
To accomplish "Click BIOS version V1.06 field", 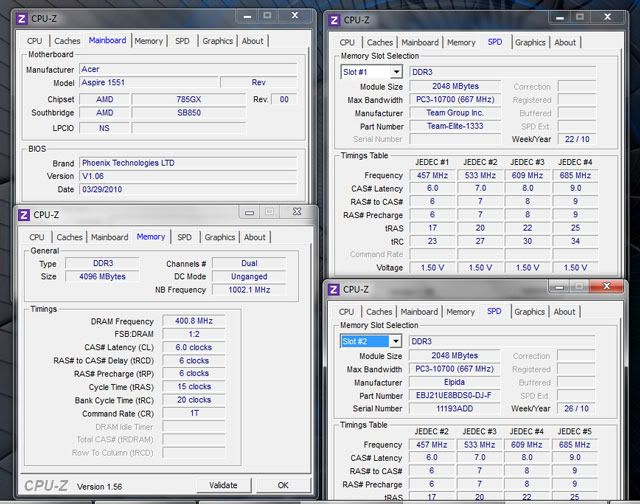I will point(188,176).
